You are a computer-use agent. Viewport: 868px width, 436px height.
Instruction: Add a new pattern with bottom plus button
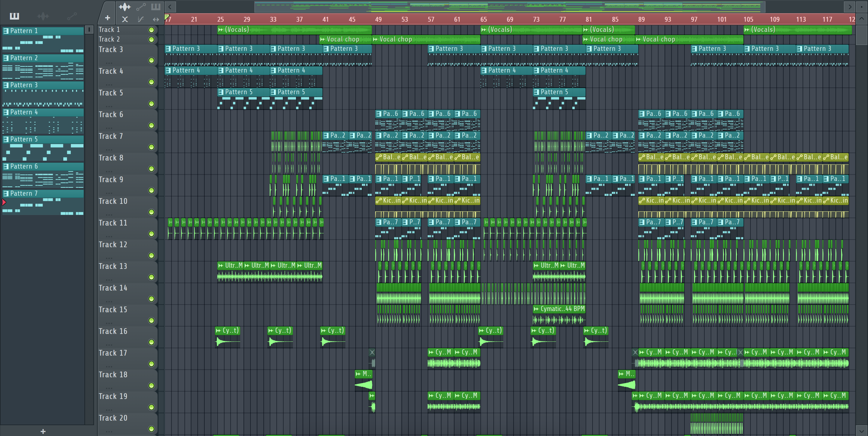pyautogui.click(x=43, y=431)
